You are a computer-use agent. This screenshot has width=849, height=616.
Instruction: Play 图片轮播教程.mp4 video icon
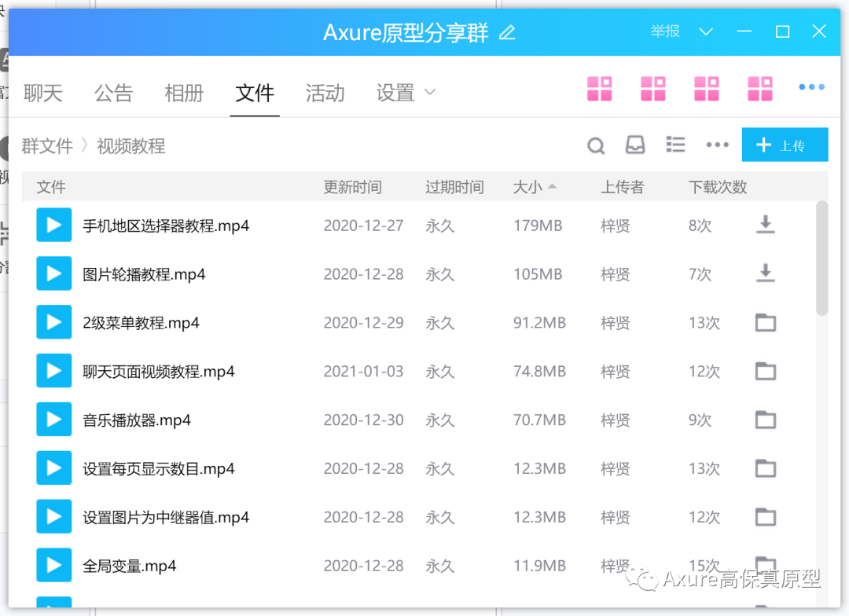click(x=53, y=273)
